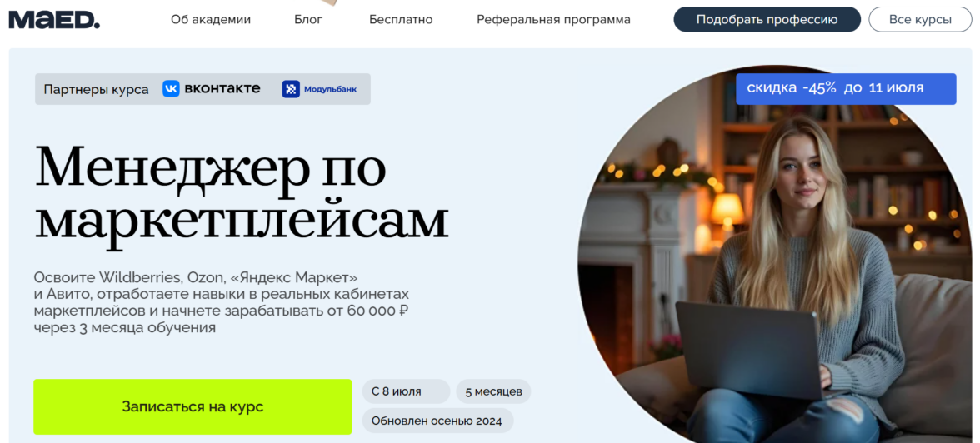The height and width of the screenshot is (443, 980).
Task: Click the вконтакте partner text
Action: click(222, 89)
